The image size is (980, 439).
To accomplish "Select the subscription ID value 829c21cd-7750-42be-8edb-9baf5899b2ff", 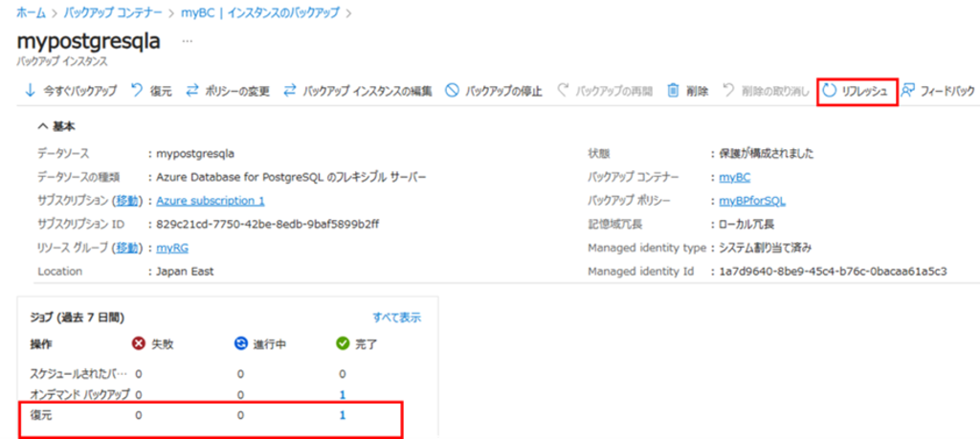I will [268, 224].
